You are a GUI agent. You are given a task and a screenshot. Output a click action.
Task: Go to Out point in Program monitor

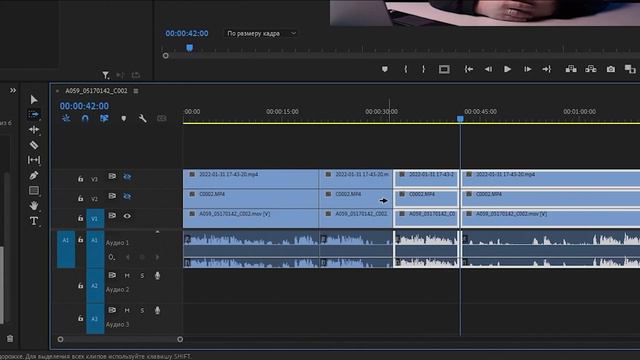pyautogui.click(x=547, y=69)
